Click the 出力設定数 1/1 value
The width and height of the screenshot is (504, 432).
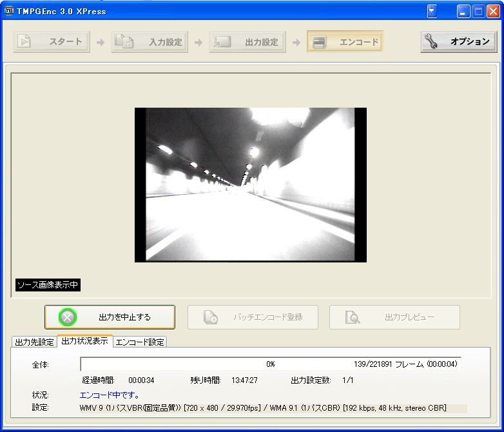pos(348,380)
